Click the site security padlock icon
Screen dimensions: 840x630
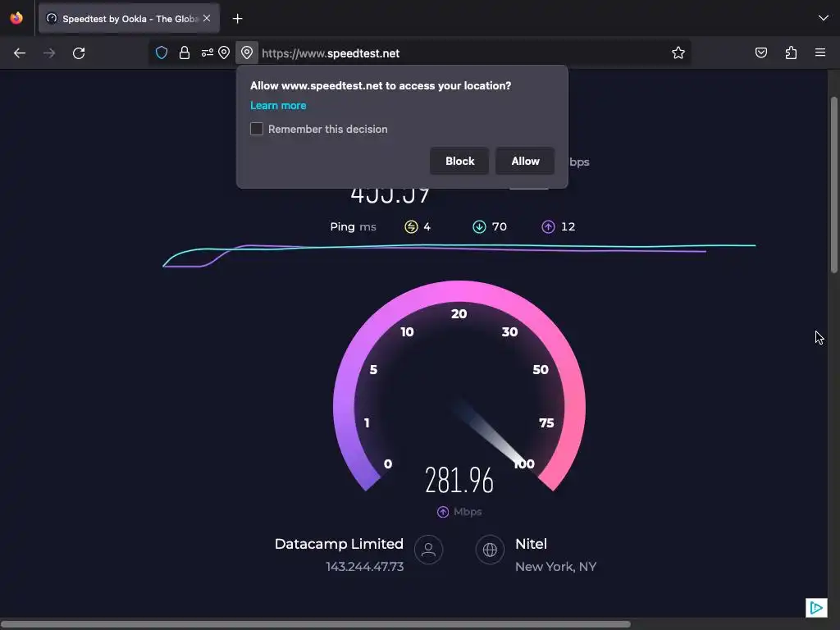[x=185, y=52]
